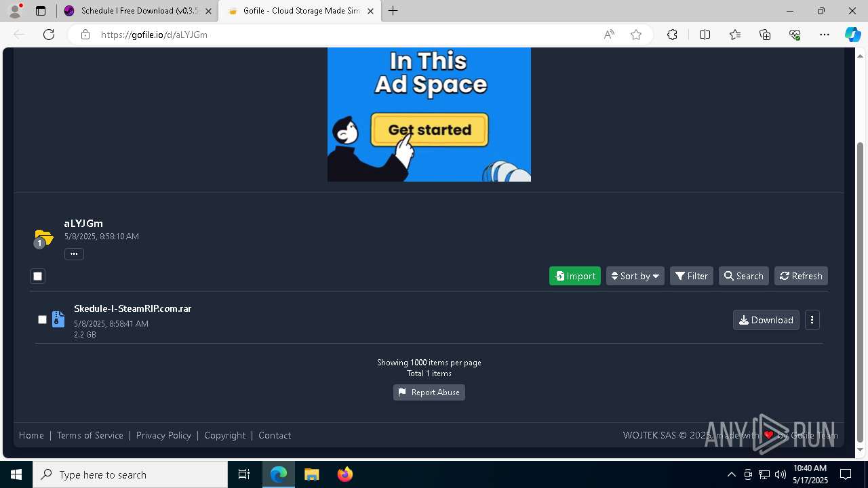Viewport: 868px width, 488px height.
Task: Click the Get started ad button
Action: pos(429,129)
